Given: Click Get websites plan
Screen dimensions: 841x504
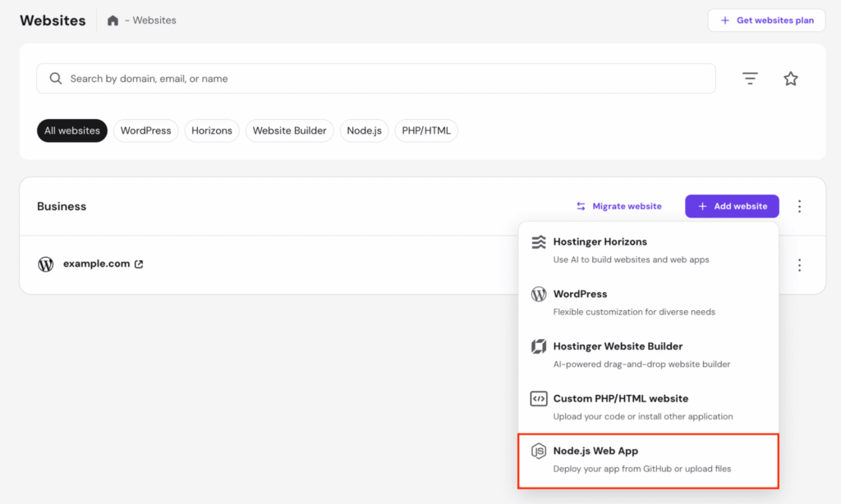Looking at the screenshot, I should (x=766, y=20).
